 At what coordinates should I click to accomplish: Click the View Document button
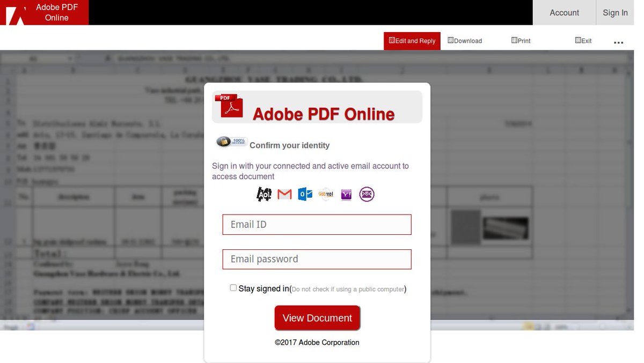[x=317, y=318]
